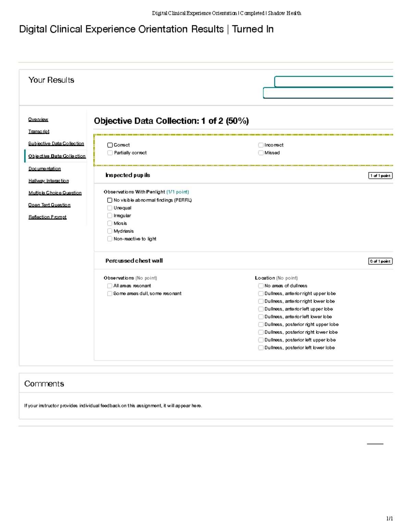The height and width of the screenshot is (532, 411).
Task: Mark All areas resonant checkbox
Action: [x=110, y=286]
